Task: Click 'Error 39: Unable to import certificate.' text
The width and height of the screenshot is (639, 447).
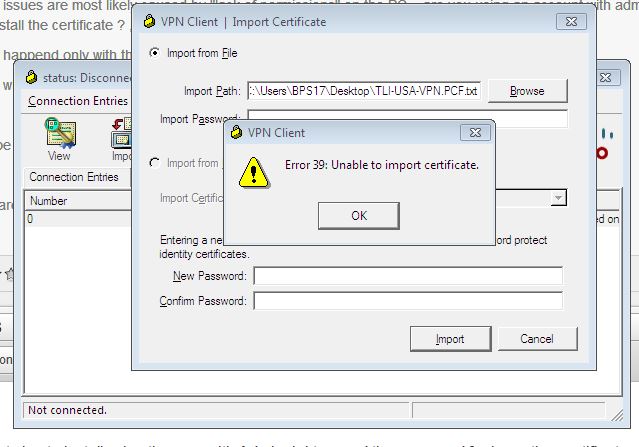Action: (382, 165)
